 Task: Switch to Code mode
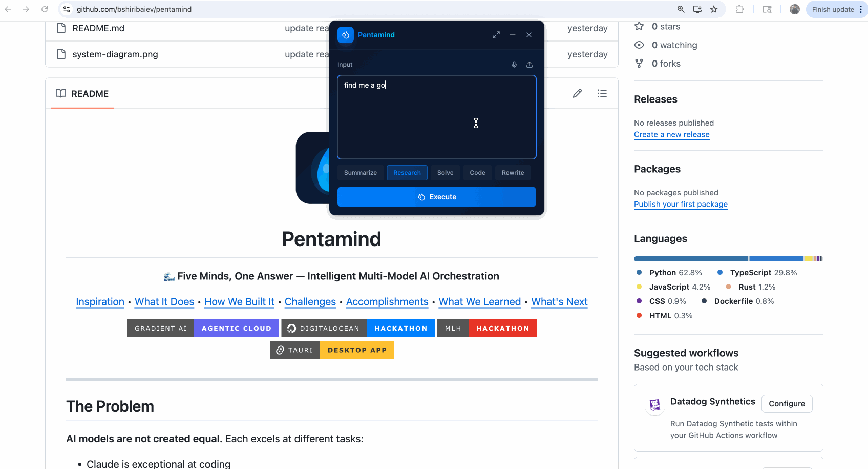pos(477,173)
